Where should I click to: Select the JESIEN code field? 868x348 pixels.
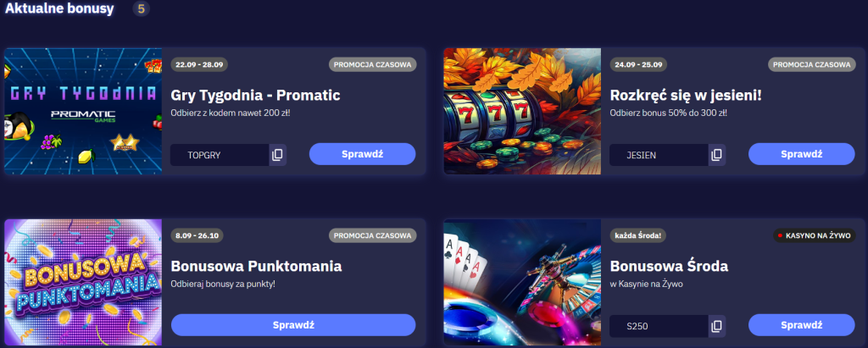pos(659,155)
